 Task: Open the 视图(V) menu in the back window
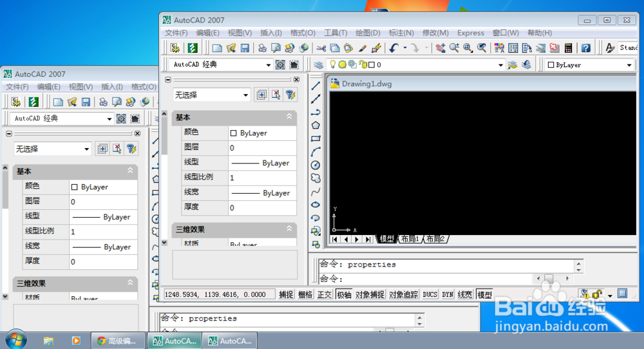[x=80, y=87]
